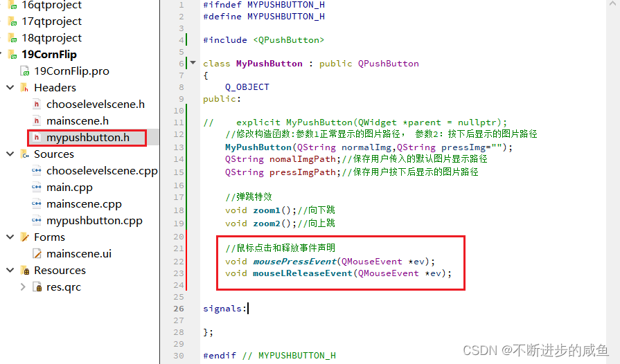Select 18qtproject in the project tree
The width and height of the screenshot is (620, 364).
coord(51,38)
